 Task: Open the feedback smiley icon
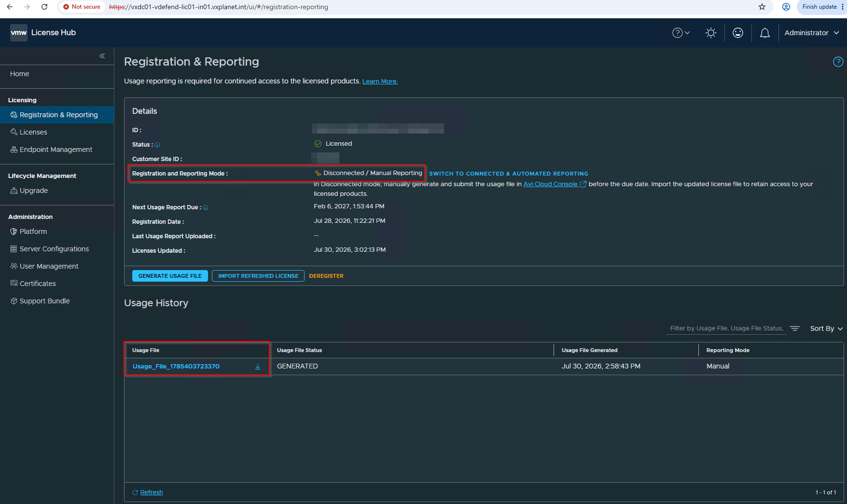738,33
